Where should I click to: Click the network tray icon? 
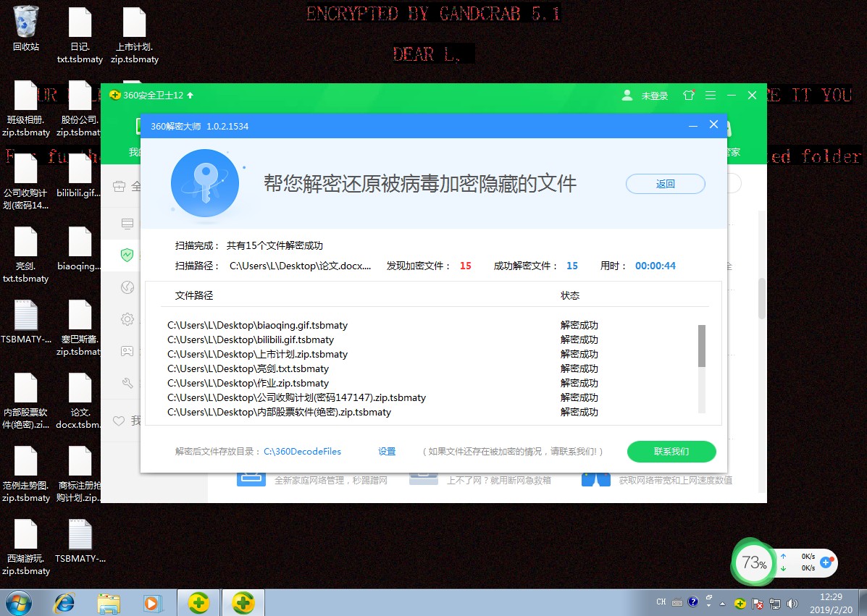click(x=775, y=604)
